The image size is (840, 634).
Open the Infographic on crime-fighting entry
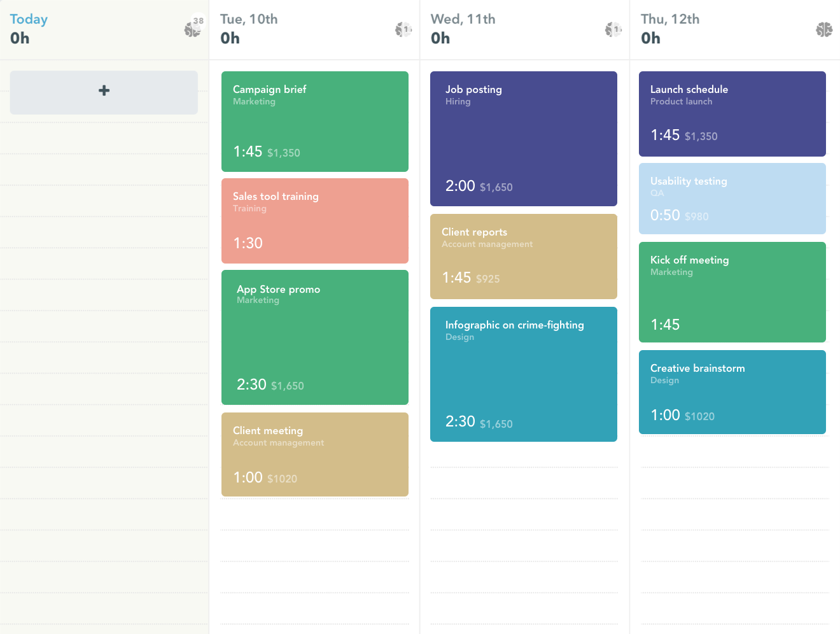pos(523,374)
